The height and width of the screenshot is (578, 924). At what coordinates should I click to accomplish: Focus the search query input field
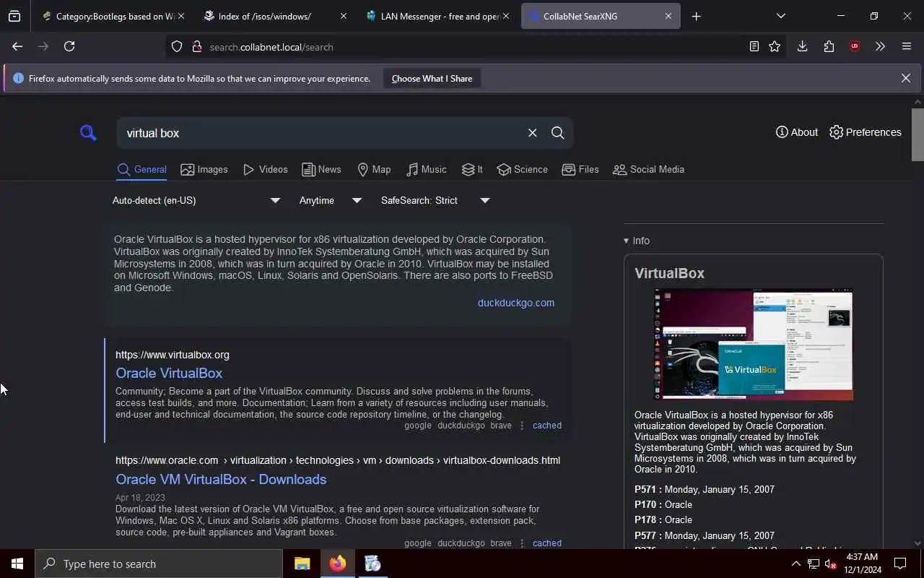pyautogui.click(x=321, y=133)
